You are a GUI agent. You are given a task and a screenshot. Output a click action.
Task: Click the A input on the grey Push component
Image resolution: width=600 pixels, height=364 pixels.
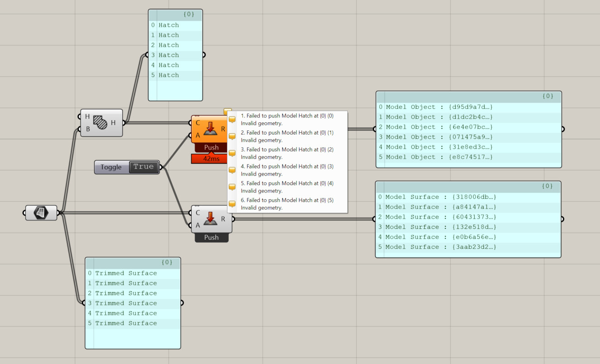point(198,225)
